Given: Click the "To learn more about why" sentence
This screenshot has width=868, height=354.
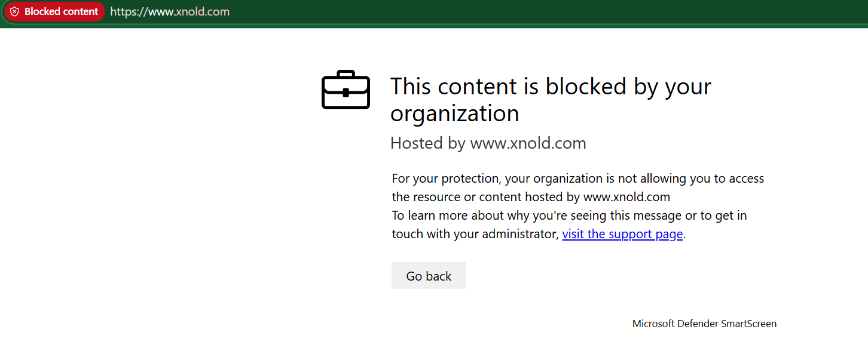Looking at the screenshot, I should [569, 216].
